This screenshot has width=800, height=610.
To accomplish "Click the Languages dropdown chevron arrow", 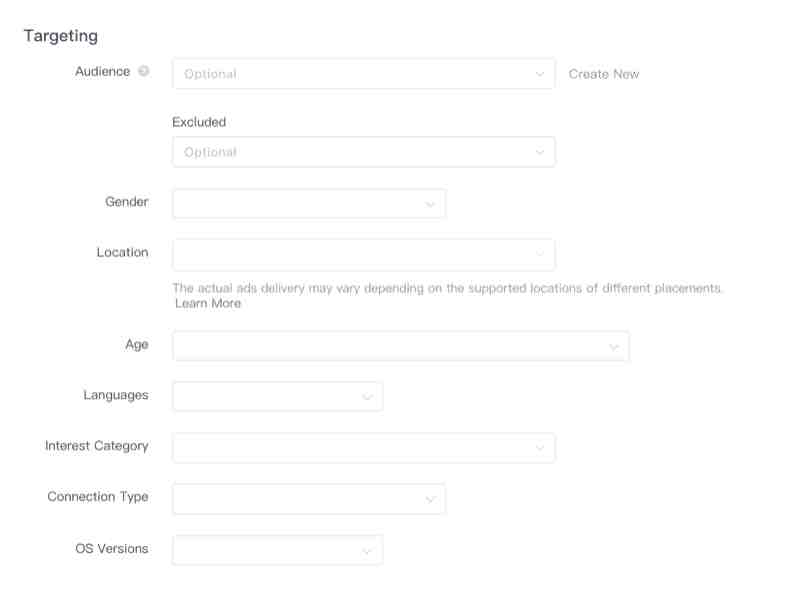I will pyautogui.click(x=367, y=397).
